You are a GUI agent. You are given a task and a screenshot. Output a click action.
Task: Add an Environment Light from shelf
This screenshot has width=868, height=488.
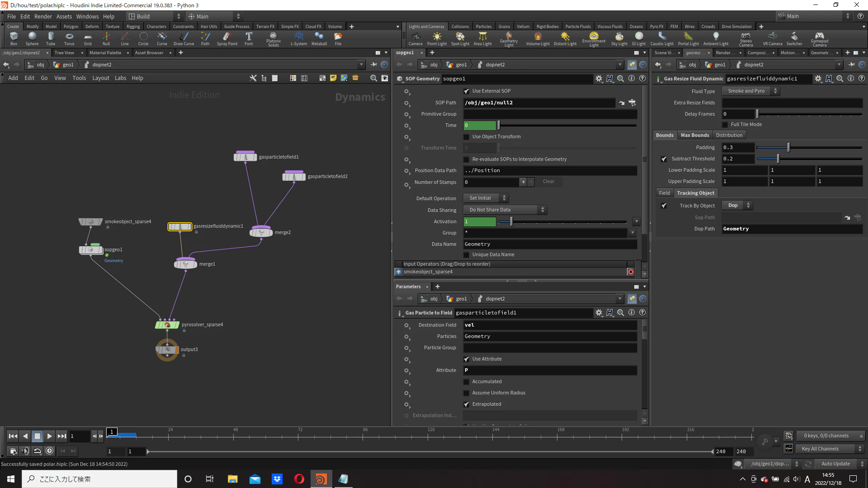pyautogui.click(x=594, y=39)
